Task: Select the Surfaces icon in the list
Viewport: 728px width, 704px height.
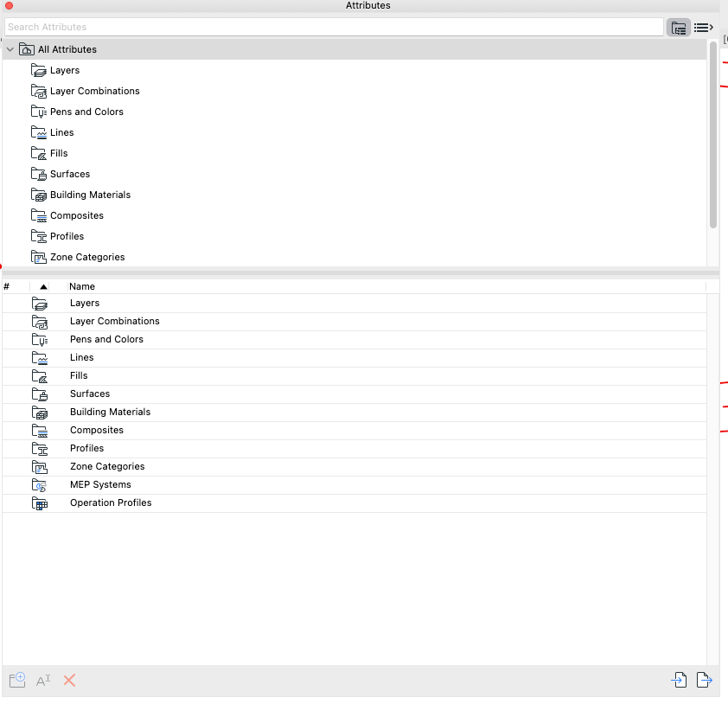Action: pos(40,394)
